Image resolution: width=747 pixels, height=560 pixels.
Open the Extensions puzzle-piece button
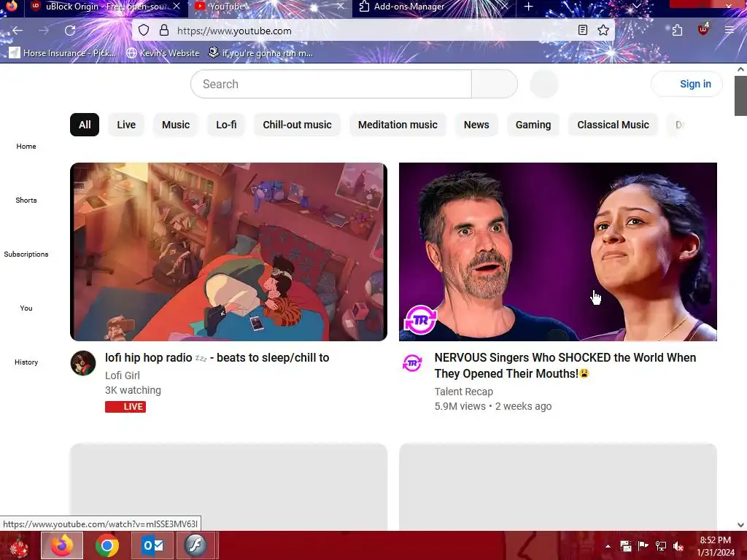tap(677, 31)
